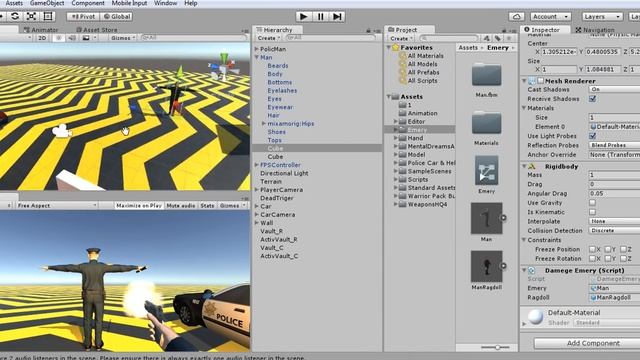Toggle scene lighting sun icon

tap(58, 38)
